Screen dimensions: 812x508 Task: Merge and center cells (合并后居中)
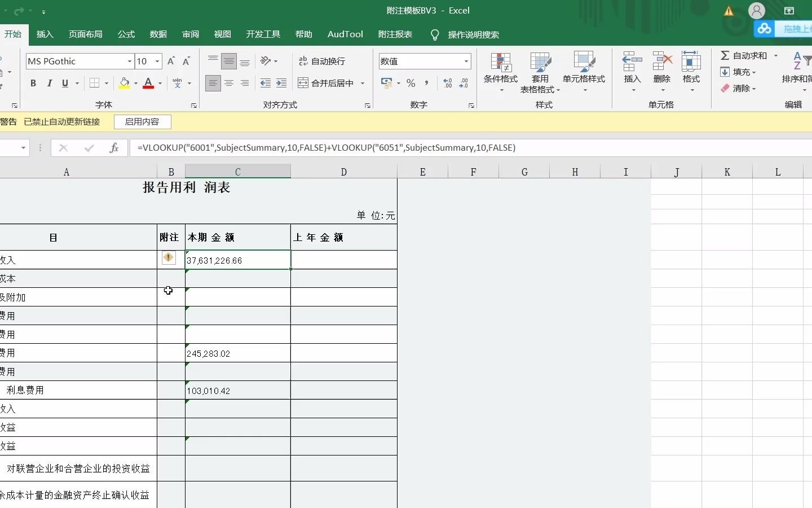[326, 84]
